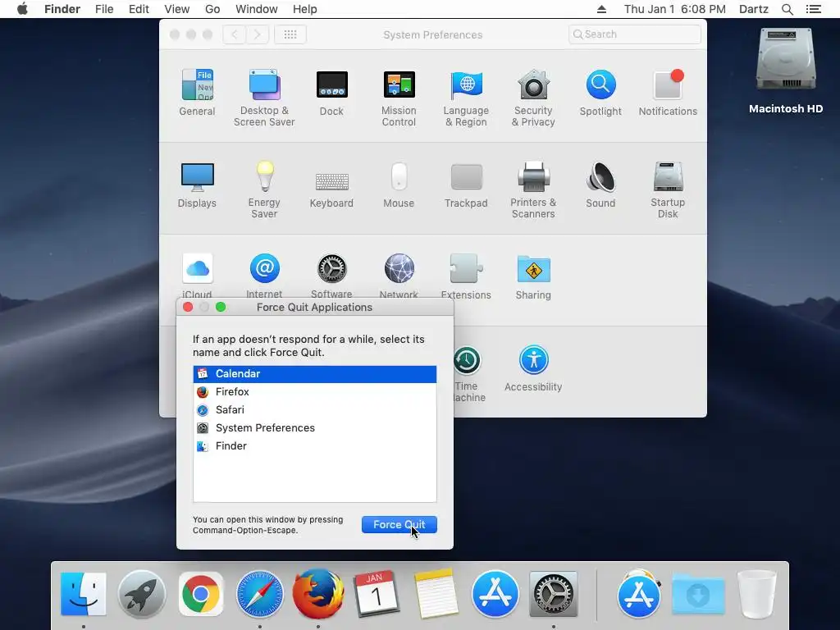The width and height of the screenshot is (840, 630).
Task: Close the Force Quit Applications window
Action: (188, 307)
